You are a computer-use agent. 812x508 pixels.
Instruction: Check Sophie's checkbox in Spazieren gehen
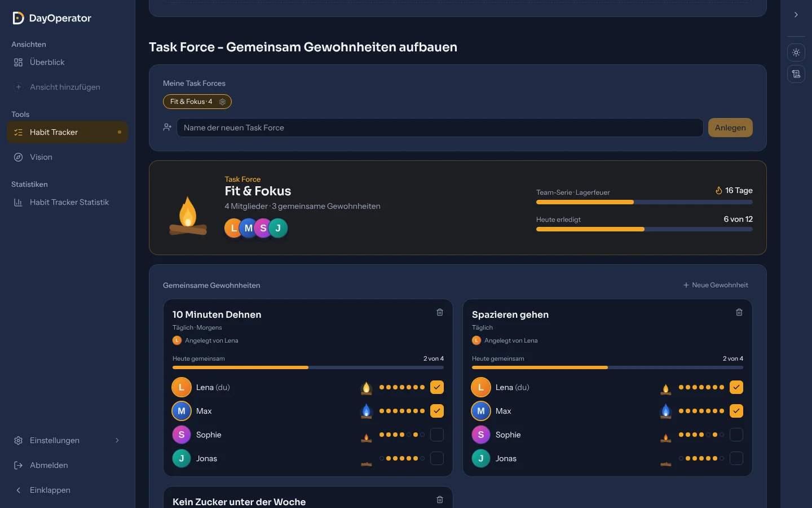[x=736, y=435]
